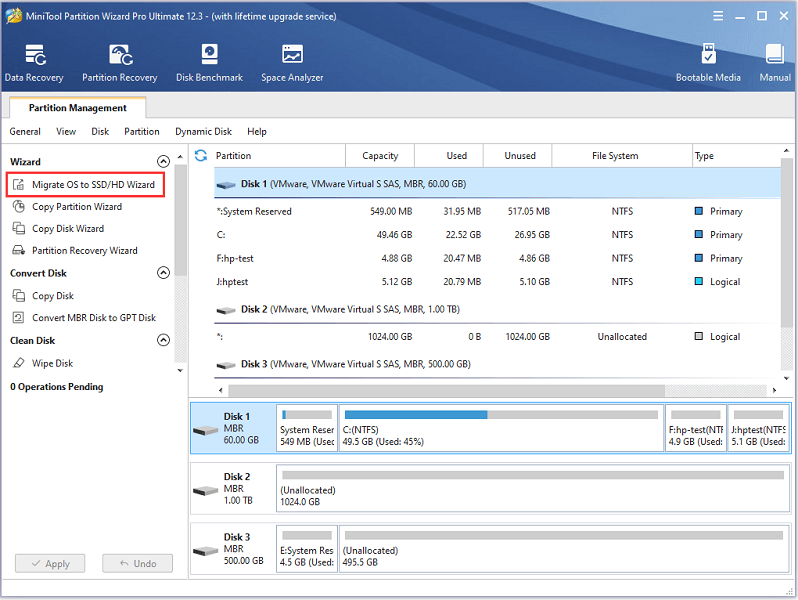Collapse the Clean Disk section
The image size is (798, 600).
(164, 341)
